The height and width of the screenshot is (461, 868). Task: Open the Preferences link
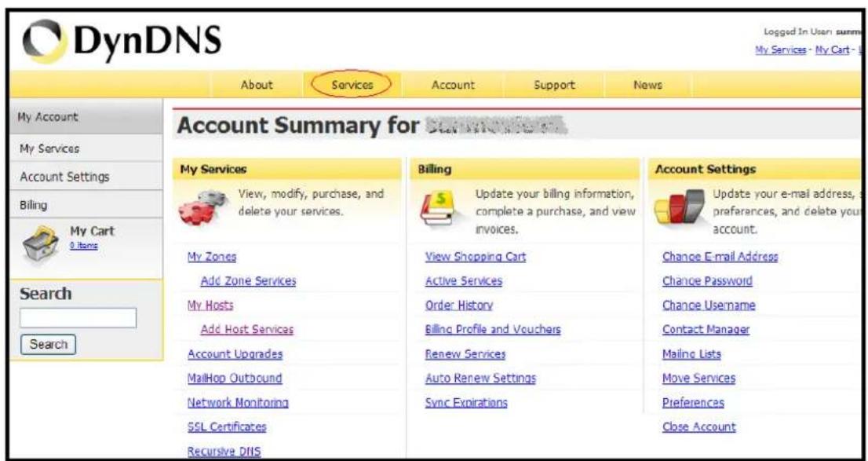(x=693, y=403)
